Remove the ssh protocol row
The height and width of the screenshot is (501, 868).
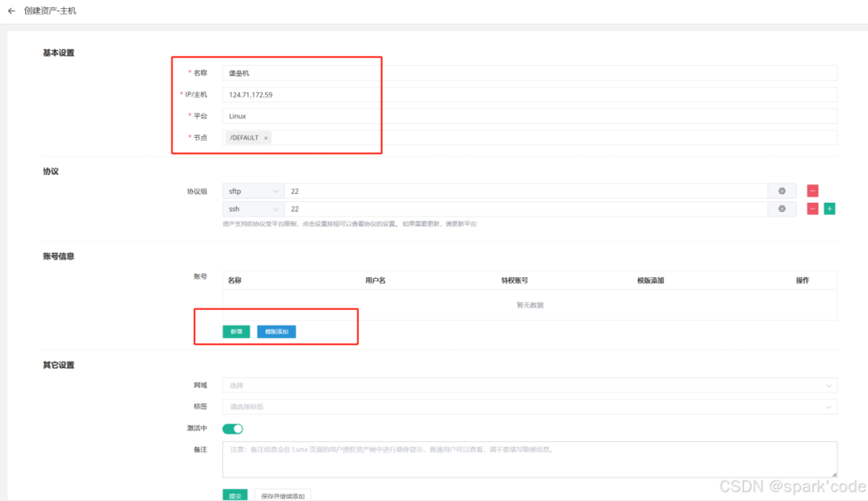[812, 208]
